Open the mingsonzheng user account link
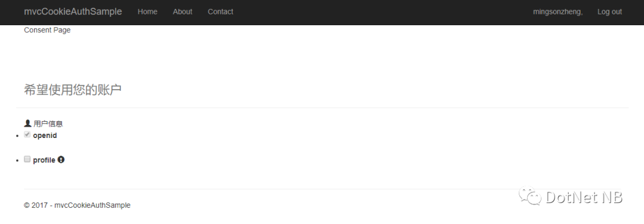This screenshot has width=644, height=224. point(558,12)
